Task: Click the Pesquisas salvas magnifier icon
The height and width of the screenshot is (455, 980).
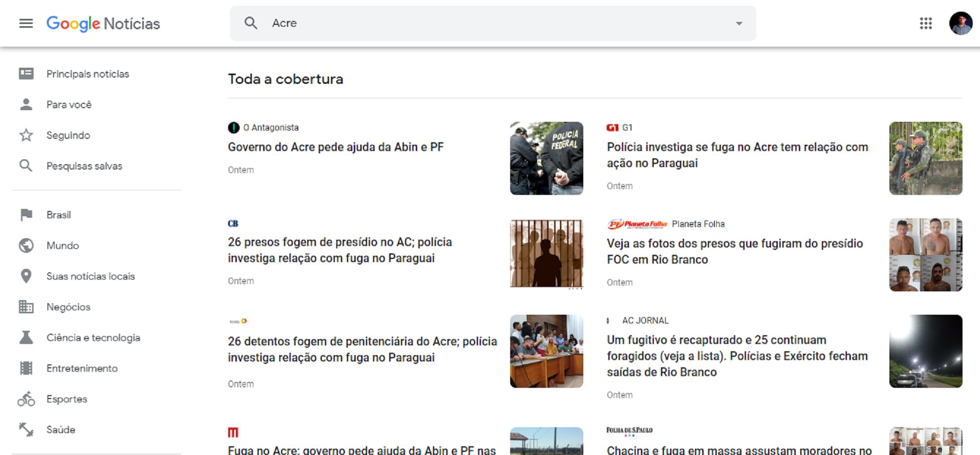Action: (x=26, y=166)
